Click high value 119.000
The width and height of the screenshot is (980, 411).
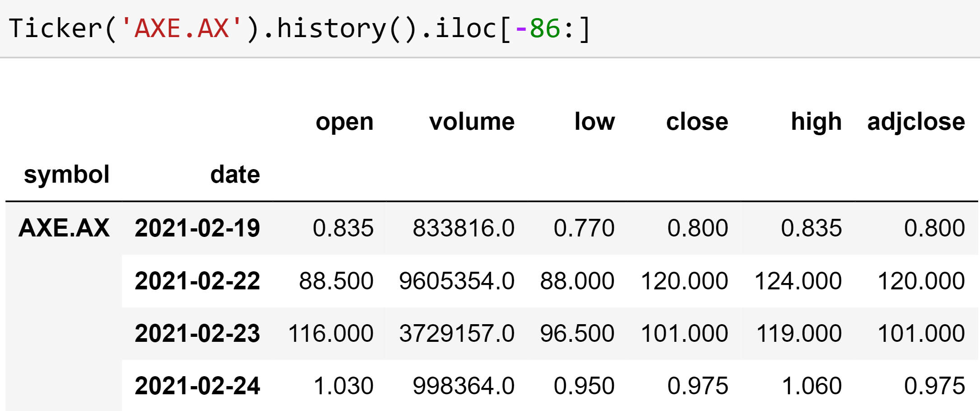(799, 334)
